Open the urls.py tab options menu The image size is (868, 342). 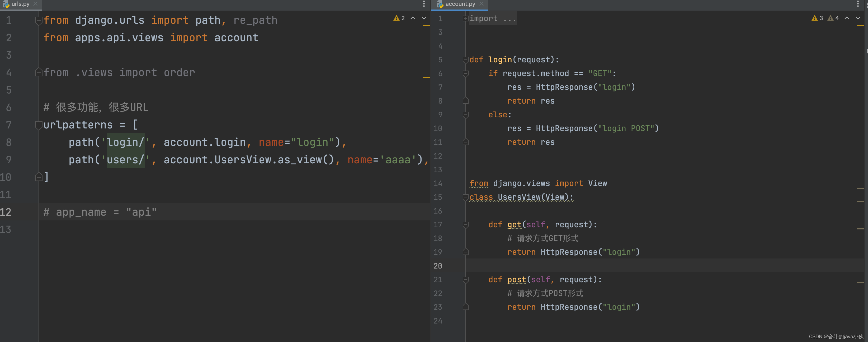(423, 4)
